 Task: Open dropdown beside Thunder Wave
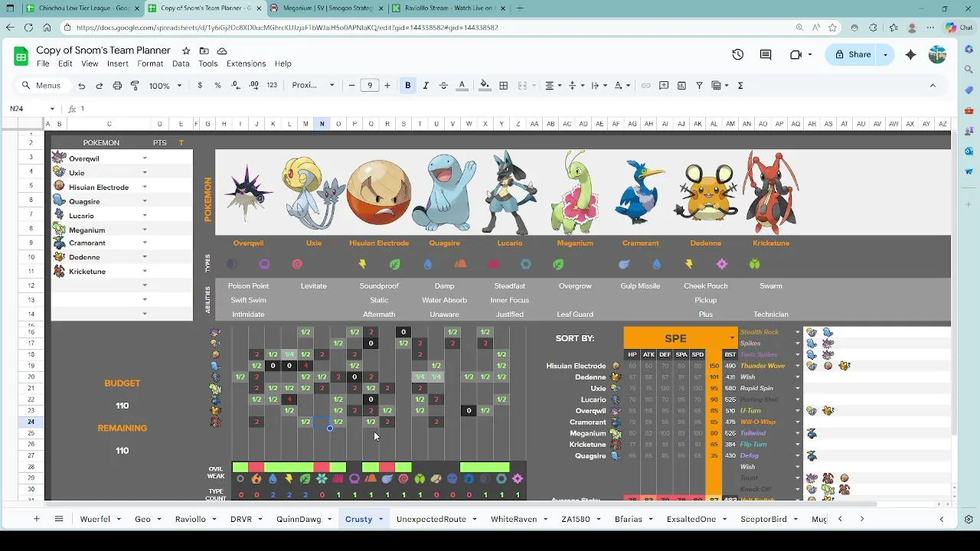coord(798,366)
